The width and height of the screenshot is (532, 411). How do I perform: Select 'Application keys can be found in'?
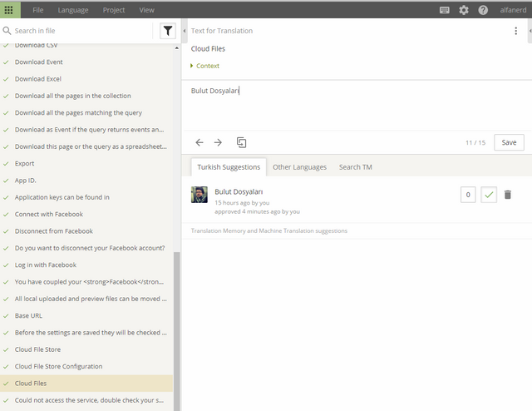(x=86, y=197)
